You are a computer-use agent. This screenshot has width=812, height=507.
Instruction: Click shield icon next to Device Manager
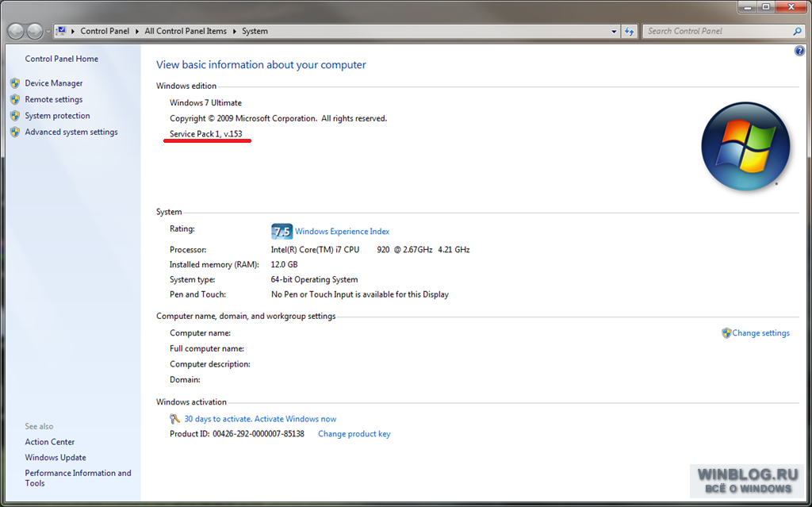(15, 83)
